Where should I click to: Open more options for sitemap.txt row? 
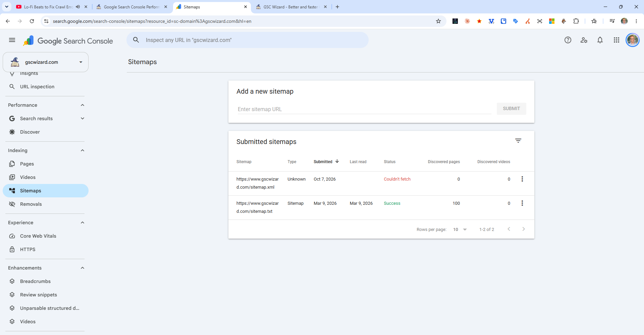click(x=522, y=203)
